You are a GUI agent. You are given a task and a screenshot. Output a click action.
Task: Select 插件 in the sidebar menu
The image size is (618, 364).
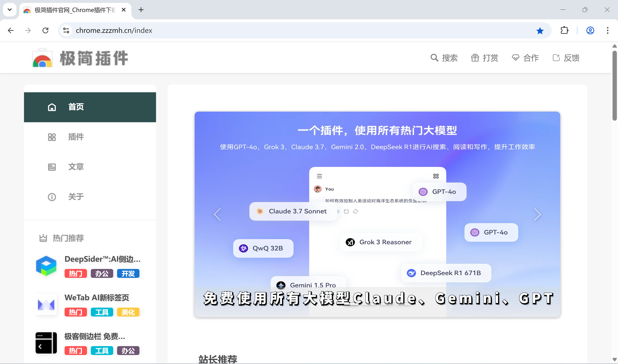[76, 137]
